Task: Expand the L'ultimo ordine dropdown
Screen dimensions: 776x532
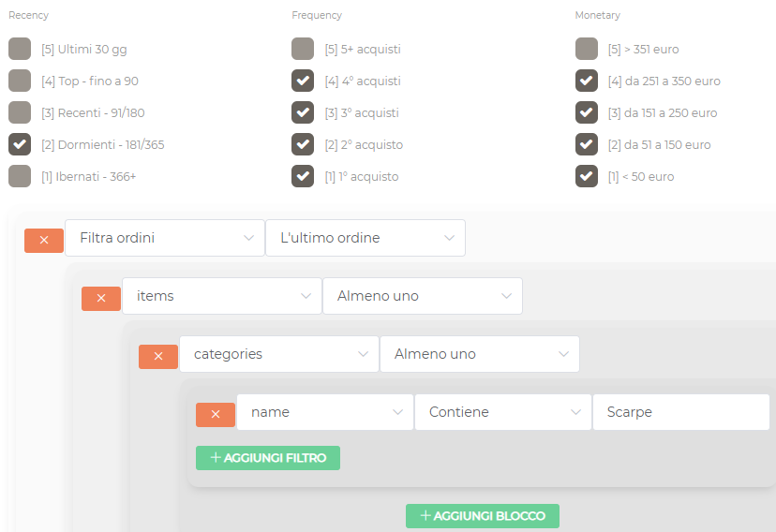Action: (366, 238)
